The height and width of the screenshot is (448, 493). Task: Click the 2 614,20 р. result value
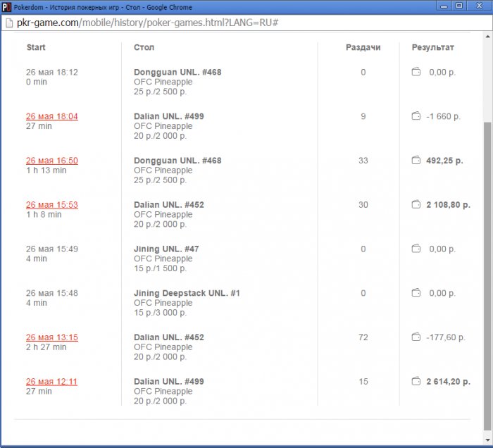[449, 382]
